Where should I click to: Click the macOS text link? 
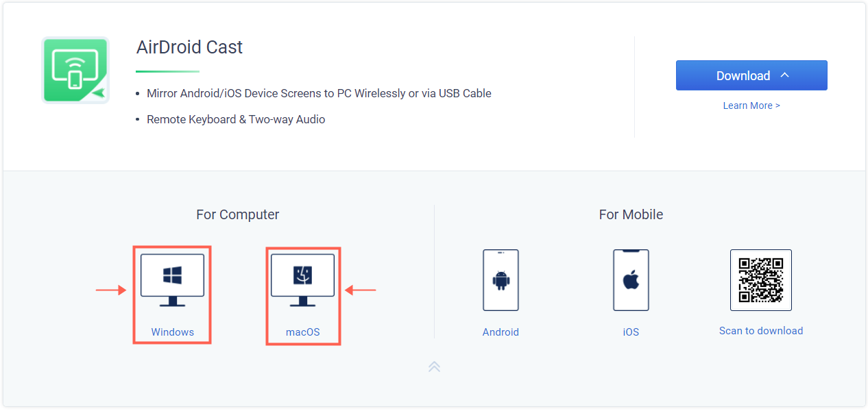[x=303, y=332]
